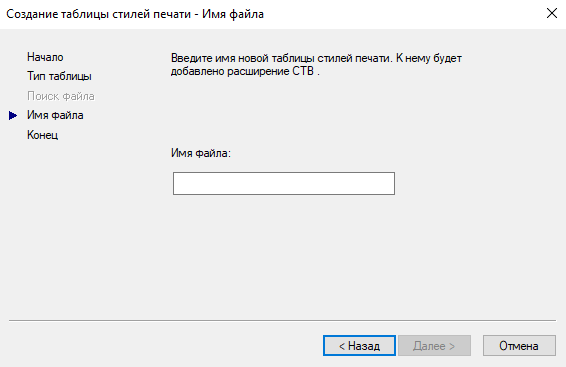
Task: Click the Имя файла part of title
Action: point(233,14)
